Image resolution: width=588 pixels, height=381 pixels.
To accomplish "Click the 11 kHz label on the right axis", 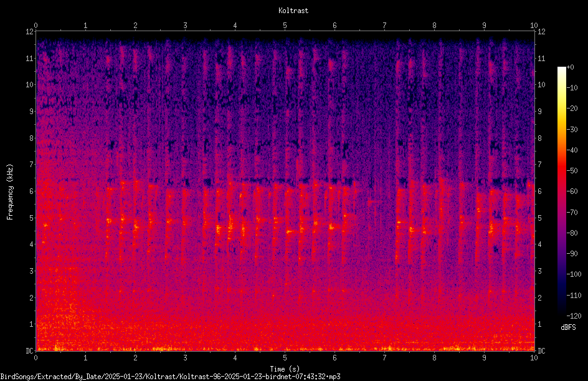I will 541,58.
